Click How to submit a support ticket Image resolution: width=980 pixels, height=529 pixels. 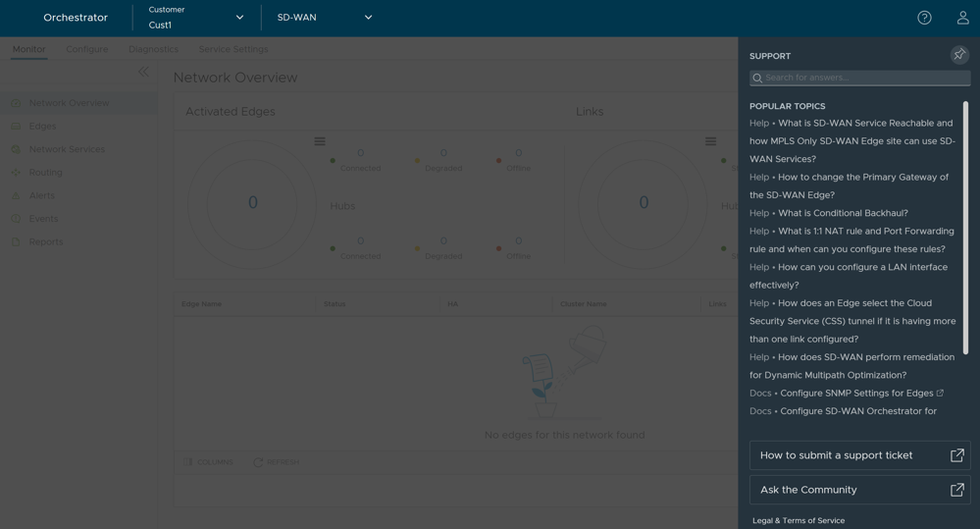coord(836,455)
